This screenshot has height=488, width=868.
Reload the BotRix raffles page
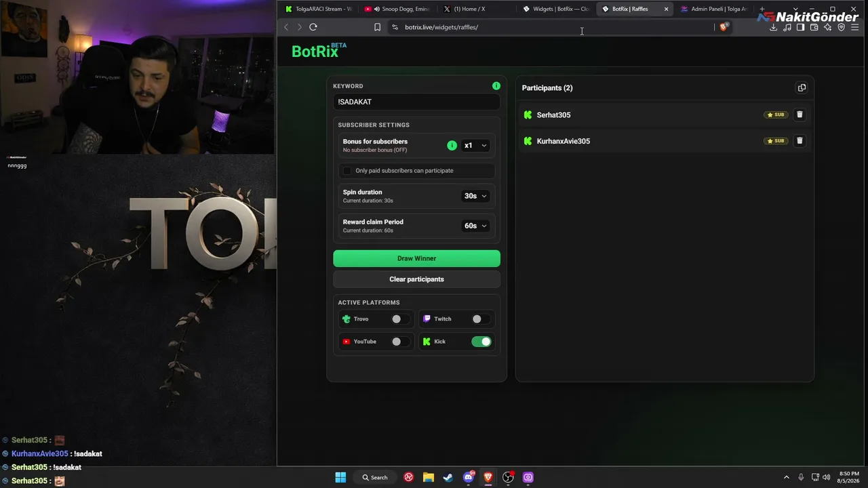[313, 27]
